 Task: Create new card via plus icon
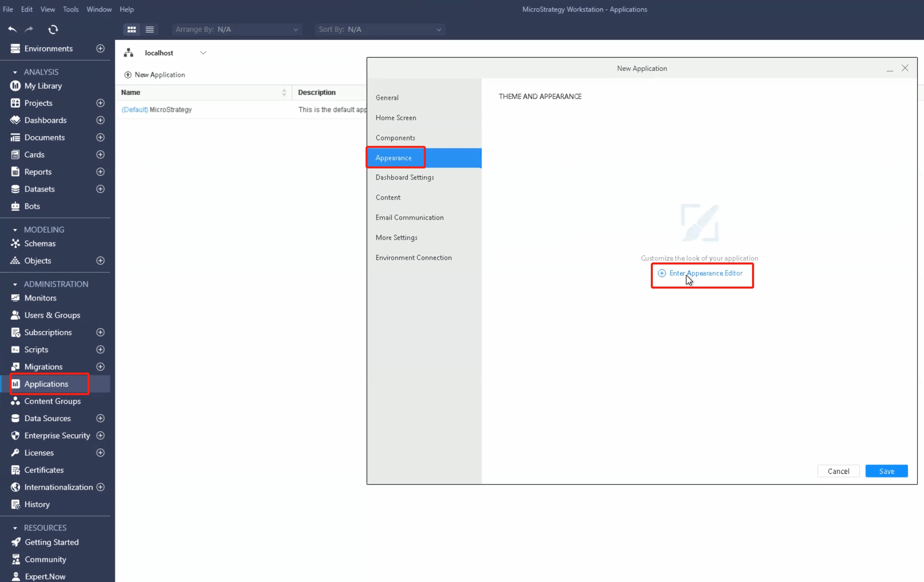(100, 155)
